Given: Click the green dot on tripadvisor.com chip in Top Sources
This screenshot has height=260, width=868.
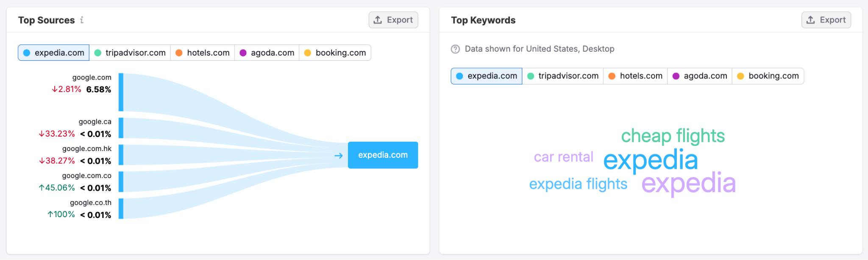Looking at the screenshot, I should pyautogui.click(x=97, y=53).
